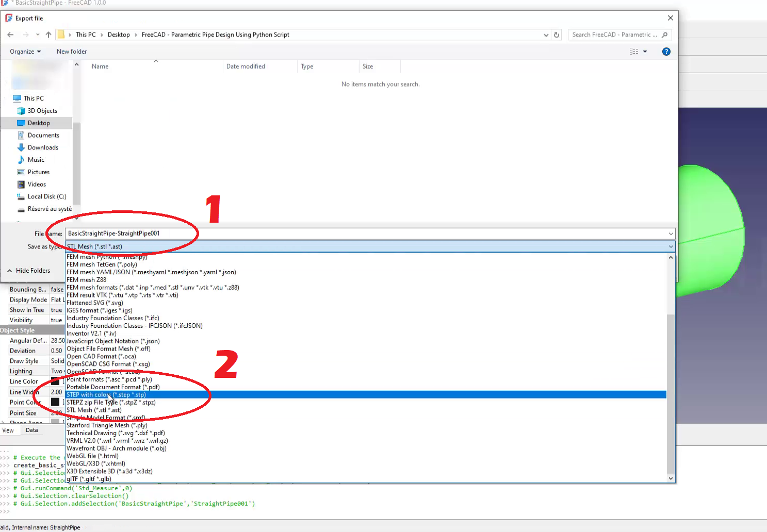Select Local Disk (C:) drive
Screen dimensions: 767x532
coord(46,196)
